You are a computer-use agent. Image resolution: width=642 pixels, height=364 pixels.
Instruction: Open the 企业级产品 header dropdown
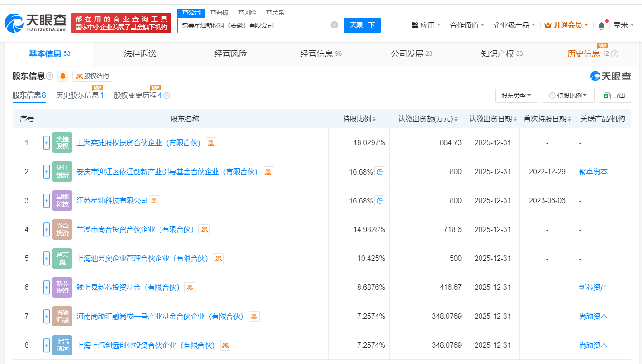(x=515, y=25)
